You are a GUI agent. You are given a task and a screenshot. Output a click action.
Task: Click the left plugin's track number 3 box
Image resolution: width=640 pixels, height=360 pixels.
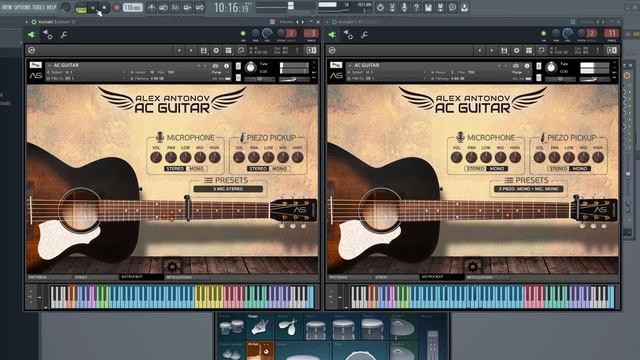[311, 33]
